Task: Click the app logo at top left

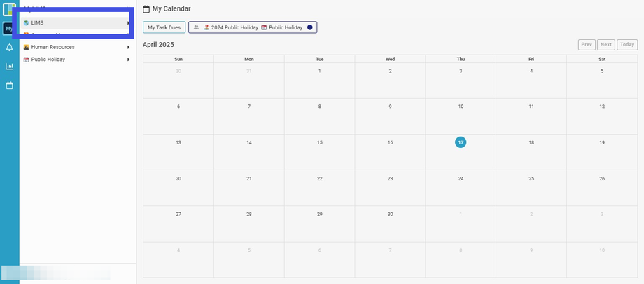Action: coord(10,8)
